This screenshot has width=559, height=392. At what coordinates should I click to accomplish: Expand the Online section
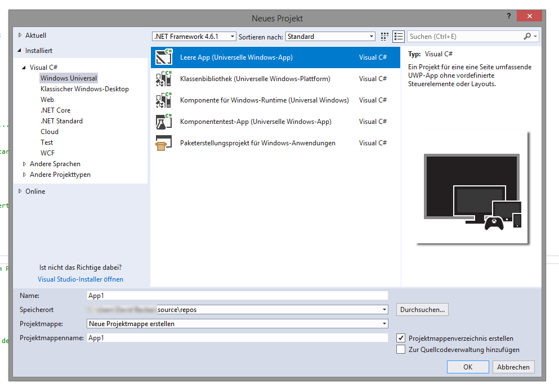(x=20, y=191)
